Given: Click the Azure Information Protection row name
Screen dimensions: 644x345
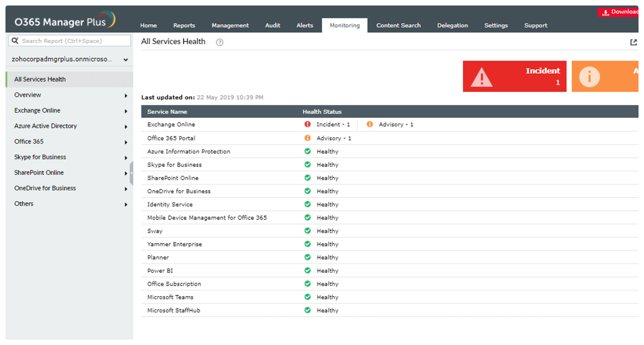Looking at the screenshot, I should pos(189,151).
